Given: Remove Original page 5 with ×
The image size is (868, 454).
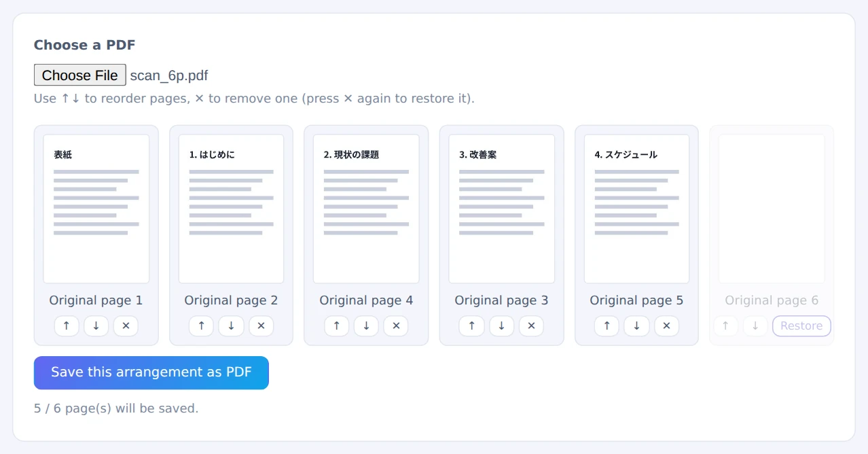Looking at the screenshot, I should [666, 326].
